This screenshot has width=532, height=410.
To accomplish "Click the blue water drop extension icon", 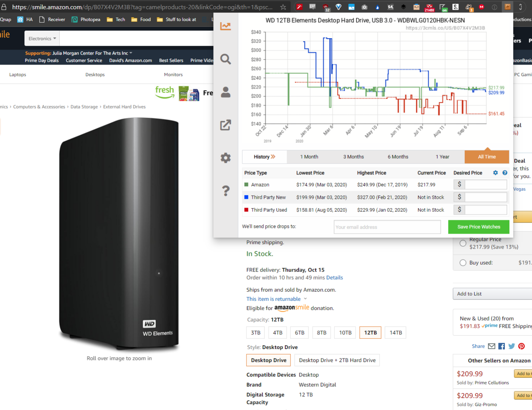I will tap(377, 7).
